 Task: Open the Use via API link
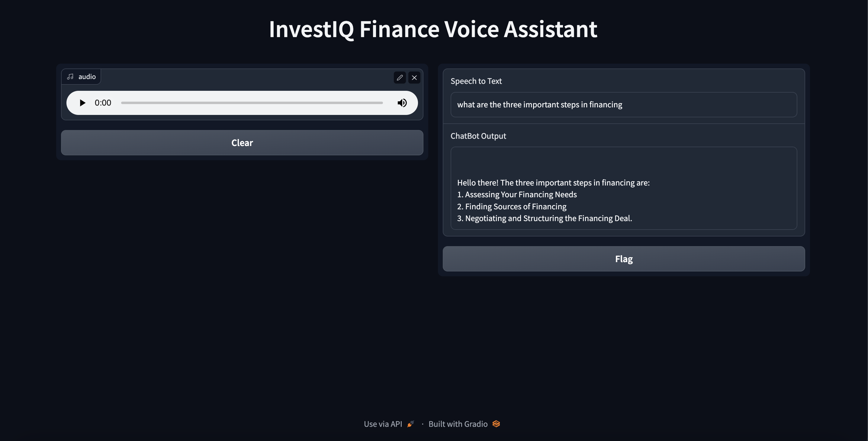[x=383, y=424]
